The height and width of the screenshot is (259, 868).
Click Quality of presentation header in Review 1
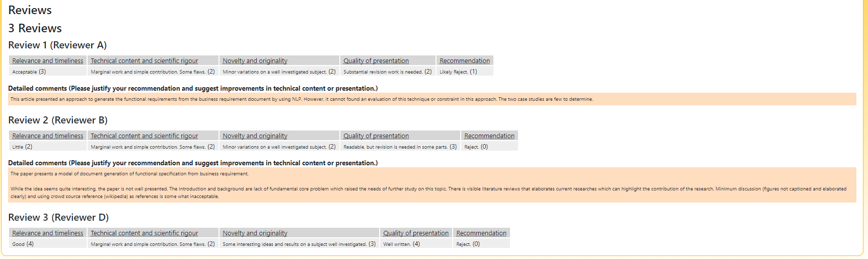[376, 61]
